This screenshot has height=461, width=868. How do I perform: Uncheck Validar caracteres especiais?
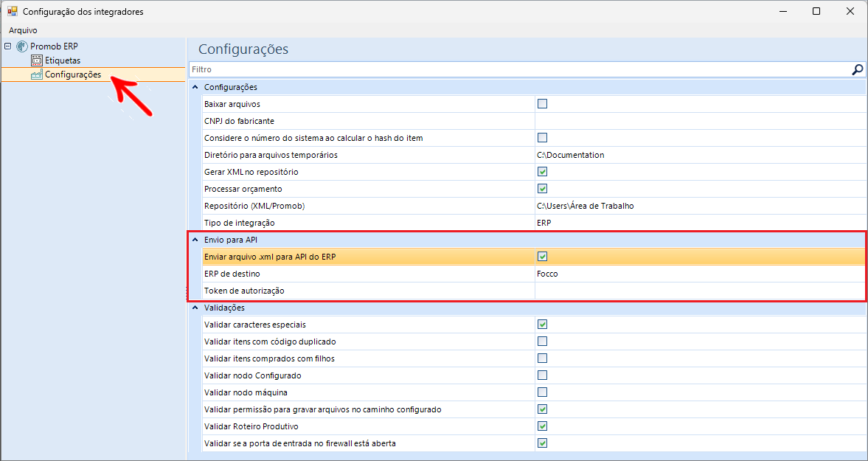pos(543,325)
